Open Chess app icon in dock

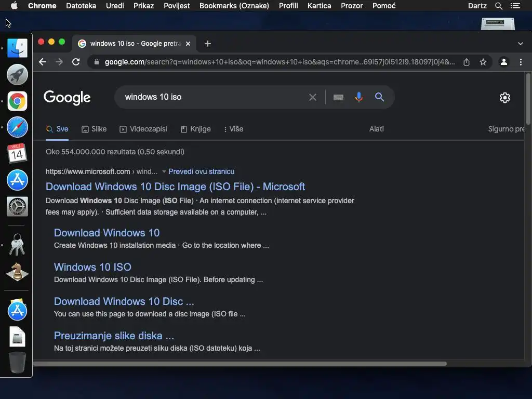click(x=17, y=272)
